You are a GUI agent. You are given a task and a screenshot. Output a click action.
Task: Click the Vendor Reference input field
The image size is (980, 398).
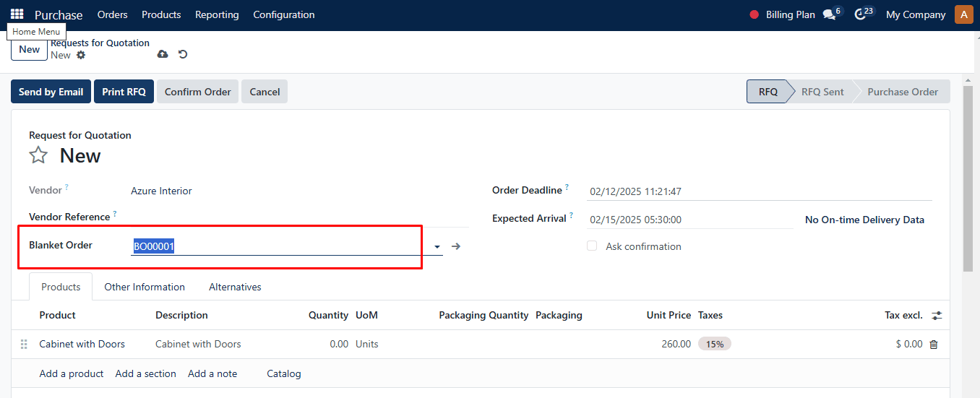(x=299, y=218)
